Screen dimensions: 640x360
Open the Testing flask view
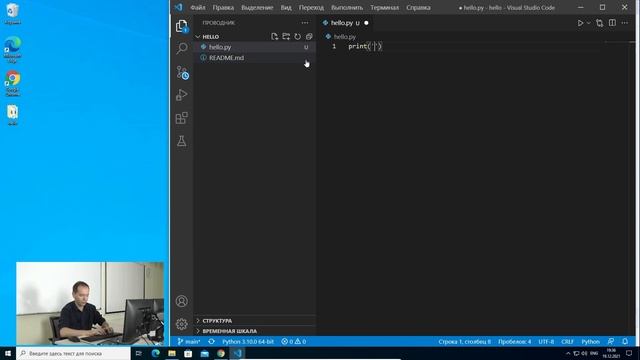coord(182,141)
